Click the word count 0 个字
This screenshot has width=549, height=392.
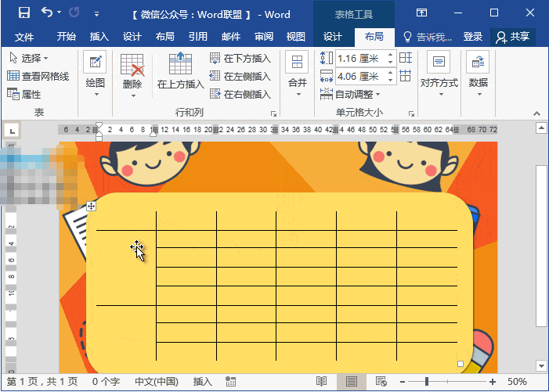(106, 382)
